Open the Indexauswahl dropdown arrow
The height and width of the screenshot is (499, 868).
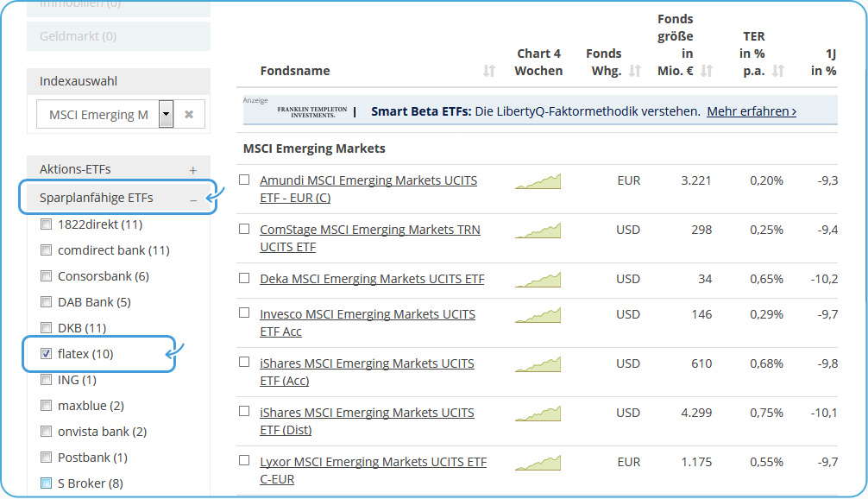point(166,114)
